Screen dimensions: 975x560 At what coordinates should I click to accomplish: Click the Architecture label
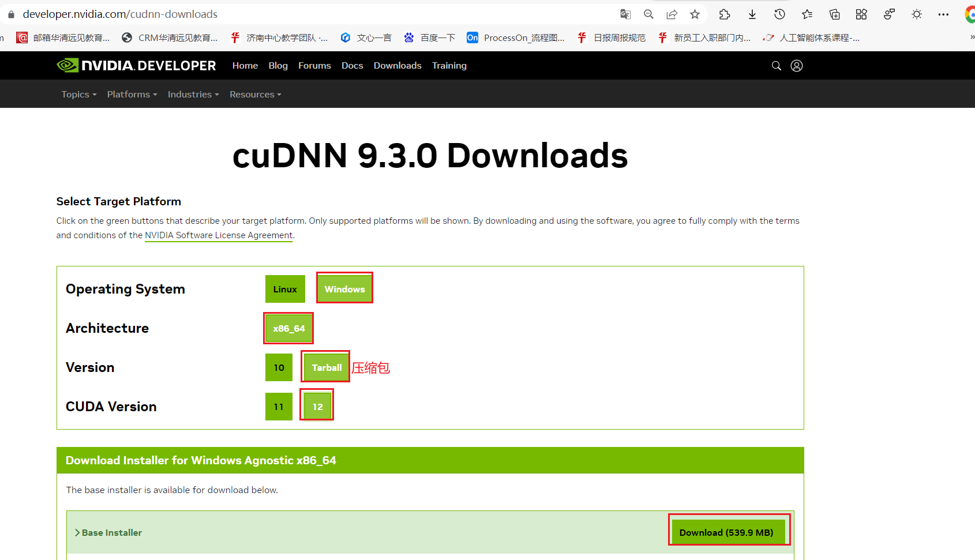click(107, 328)
